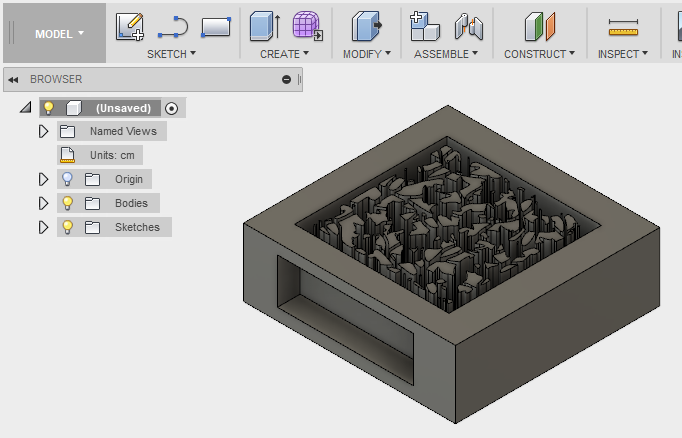Click the component cube icon beside (Unsaved)

[74, 108]
